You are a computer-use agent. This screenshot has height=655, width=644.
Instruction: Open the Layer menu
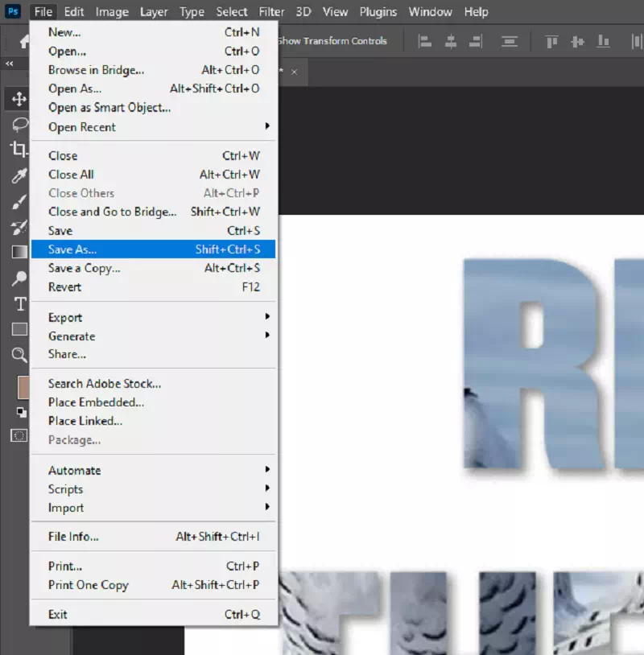154,12
